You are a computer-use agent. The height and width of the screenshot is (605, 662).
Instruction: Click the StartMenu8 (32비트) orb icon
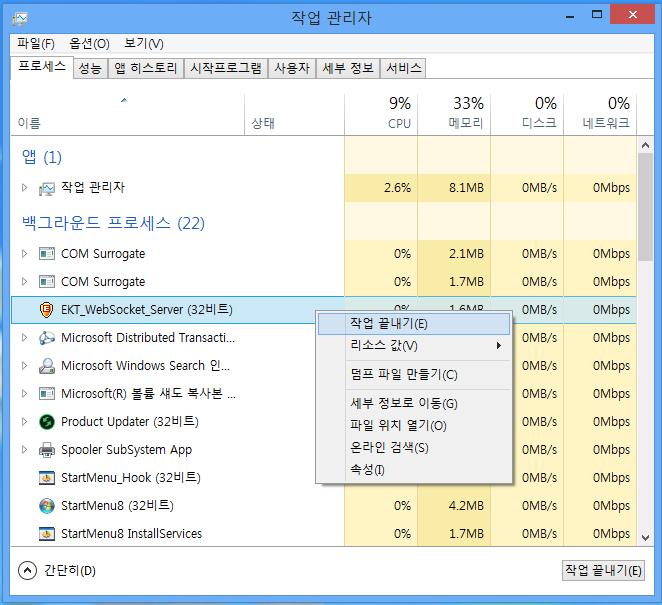tap(47, 506)
